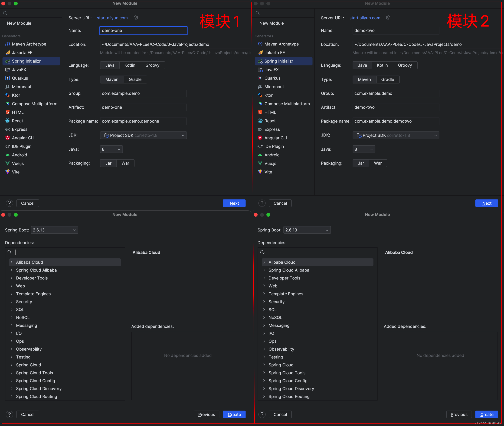Choose War packaging in demo-two dialog
Image resolution: width=504 pixels, height=426 pixels.
378,163
